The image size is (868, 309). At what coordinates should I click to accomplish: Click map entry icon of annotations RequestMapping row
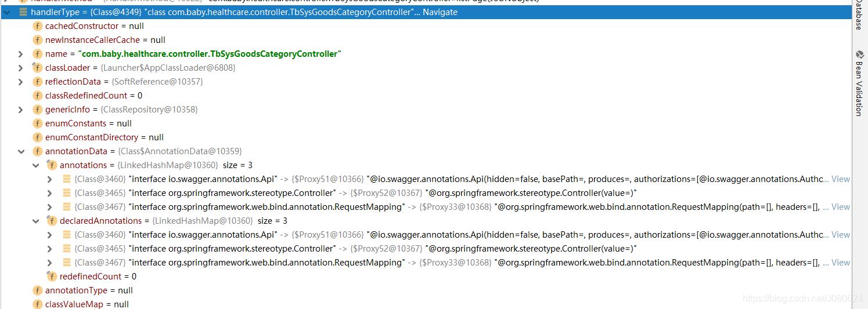(67, 207)
